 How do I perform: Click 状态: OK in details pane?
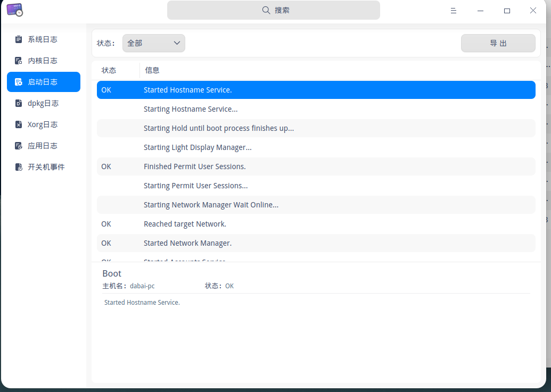(219, 286)
